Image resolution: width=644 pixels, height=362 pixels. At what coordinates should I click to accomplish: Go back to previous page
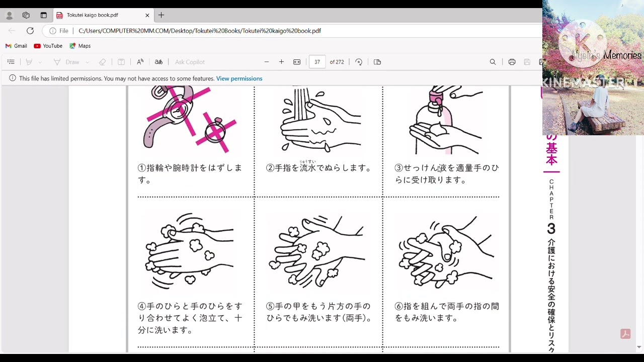click(x=12, y=31)
